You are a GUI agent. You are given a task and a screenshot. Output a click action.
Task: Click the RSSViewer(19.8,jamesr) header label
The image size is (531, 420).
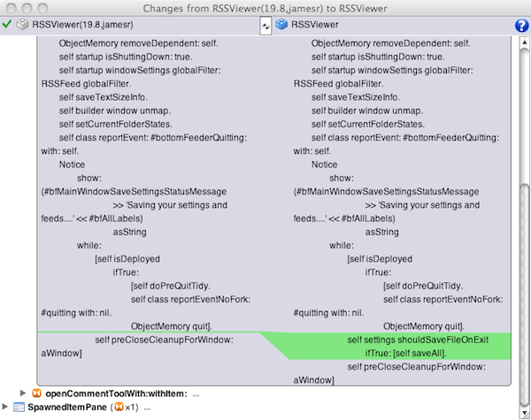82,25
